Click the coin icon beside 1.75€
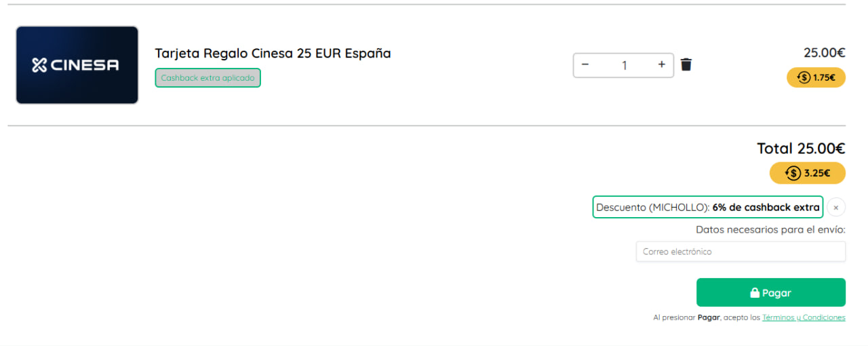 [804, 77]
